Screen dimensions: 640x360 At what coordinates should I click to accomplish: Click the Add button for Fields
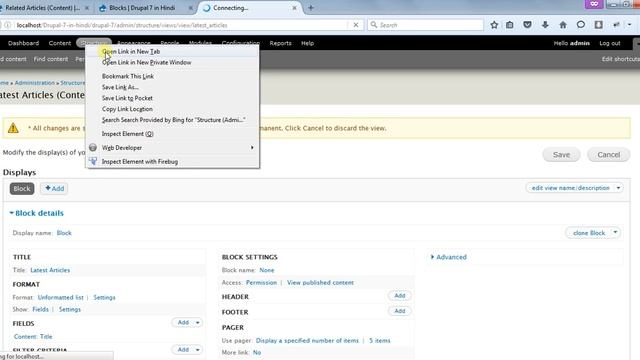[x=183, y=322]
